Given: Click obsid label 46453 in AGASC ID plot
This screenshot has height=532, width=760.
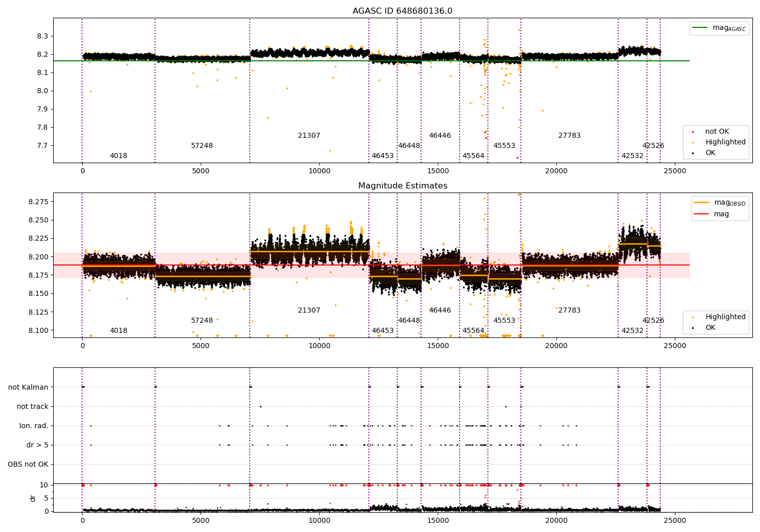Looking at the screenshot, I should (x=383, y=156).
